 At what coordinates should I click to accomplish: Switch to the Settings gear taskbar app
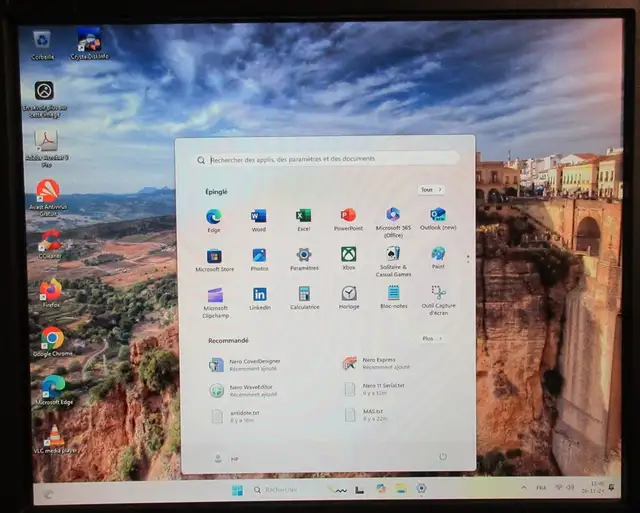coord(421,488)
